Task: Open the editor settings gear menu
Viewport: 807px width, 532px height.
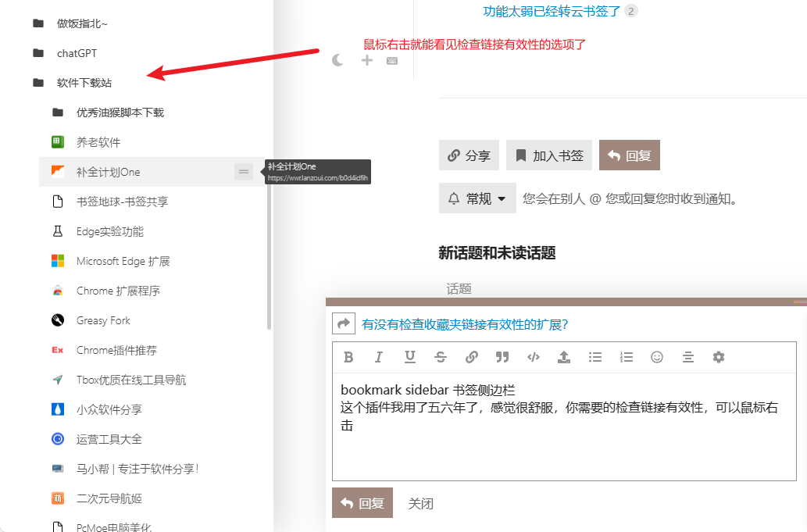Action: pyautogui.click(x=719, y=357)
